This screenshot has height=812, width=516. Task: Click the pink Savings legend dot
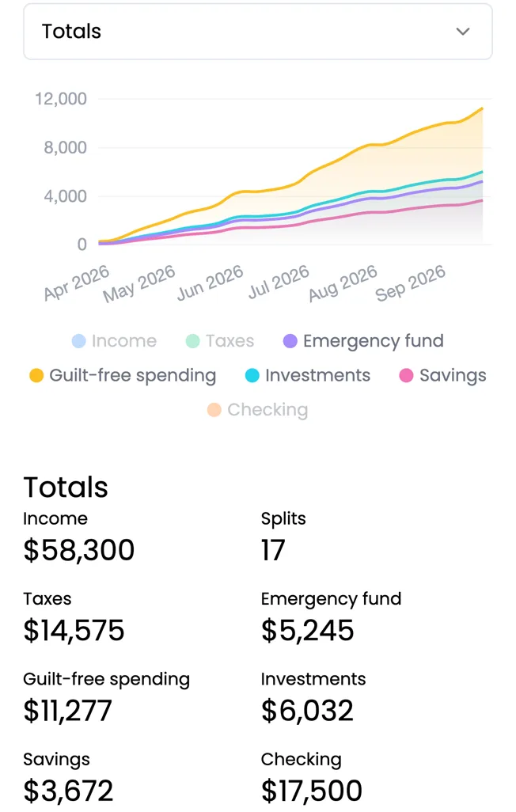[x=406, y=375]
